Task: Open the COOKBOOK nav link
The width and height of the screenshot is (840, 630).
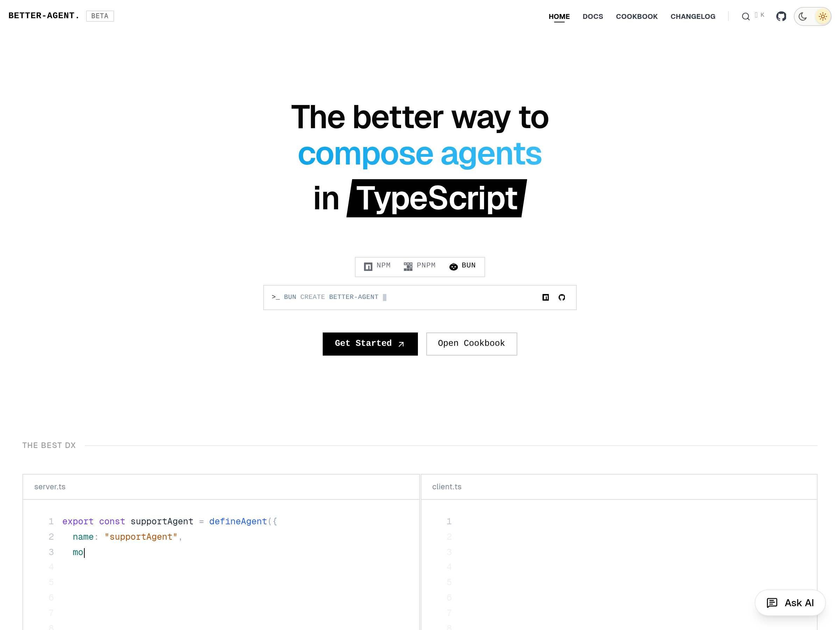Action: click(x=636, y=16)
